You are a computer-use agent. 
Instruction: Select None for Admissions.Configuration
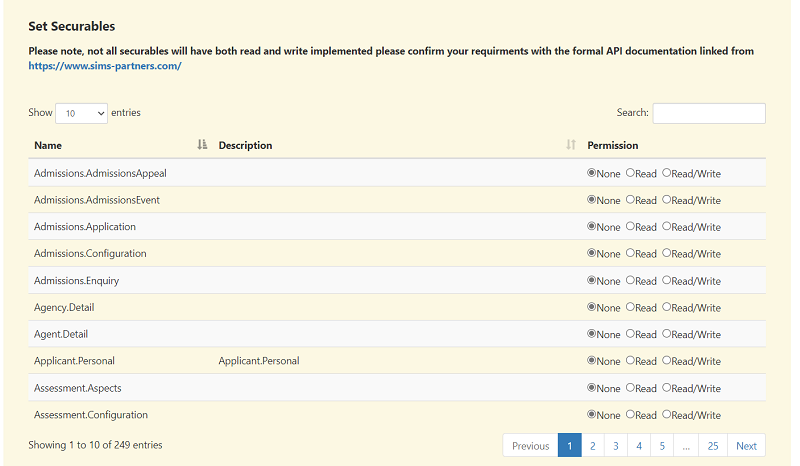592,254
